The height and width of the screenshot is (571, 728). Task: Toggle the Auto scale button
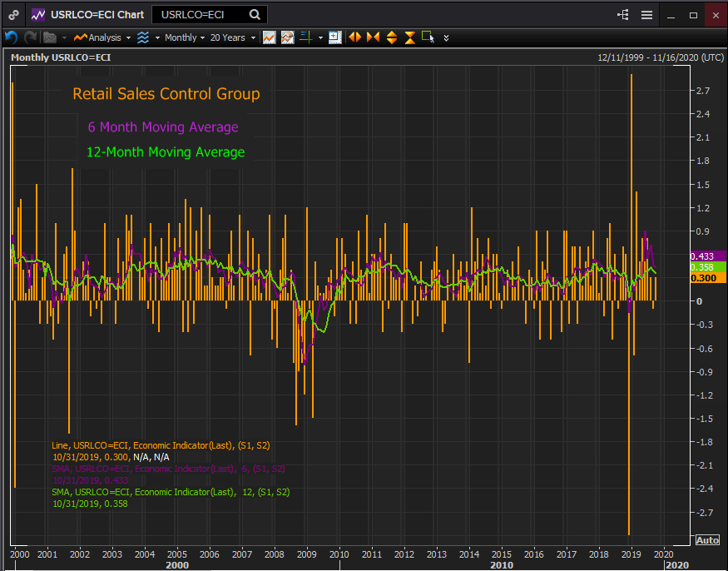706,539
